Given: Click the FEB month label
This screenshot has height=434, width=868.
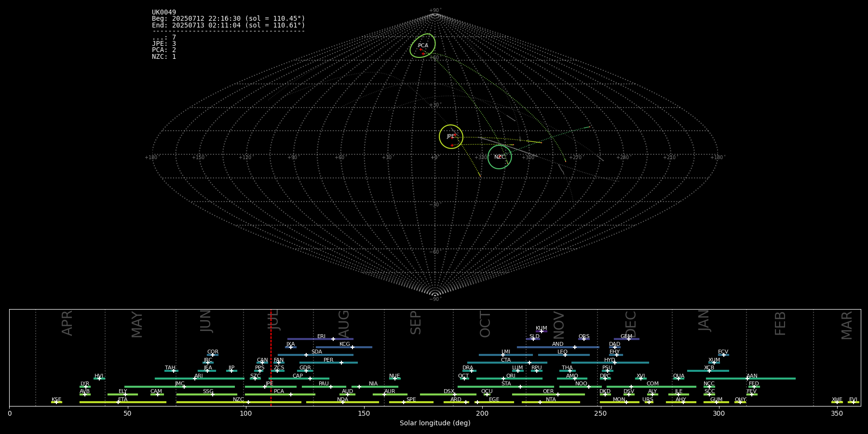Looking at the screenshot, I should point(780,323).
